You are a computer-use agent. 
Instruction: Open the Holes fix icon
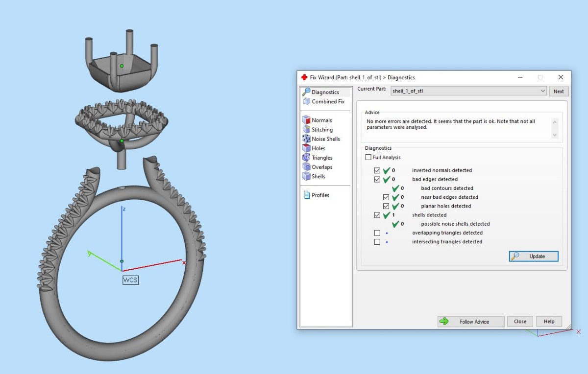pyautogui.click(x=306, y=148)
